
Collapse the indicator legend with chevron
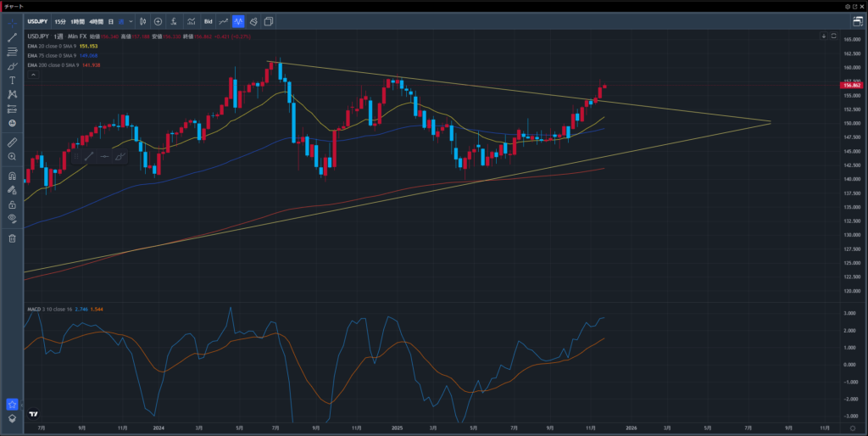click(x=33, y=75)
